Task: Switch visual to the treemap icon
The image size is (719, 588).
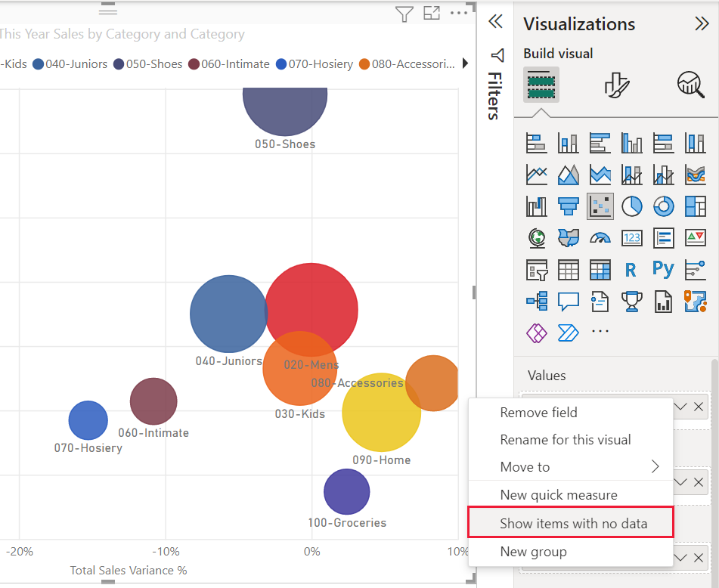Action: pyautogui.click(x=695, y=206)
